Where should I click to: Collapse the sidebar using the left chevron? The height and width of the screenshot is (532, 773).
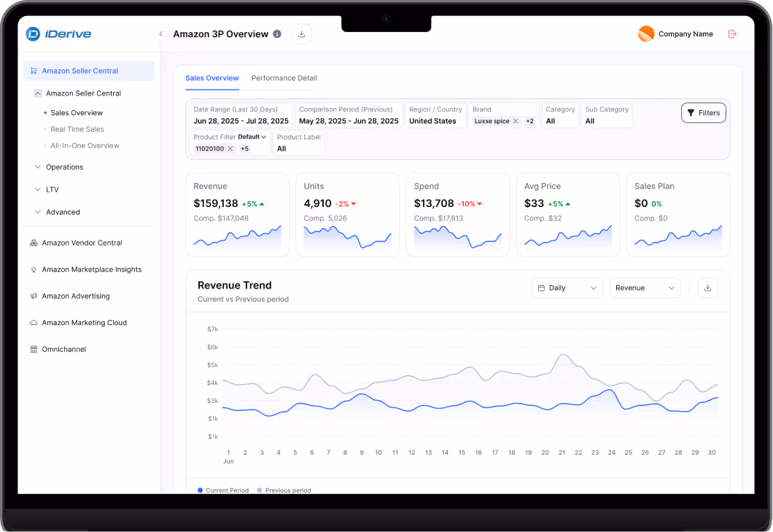(160, 33)
